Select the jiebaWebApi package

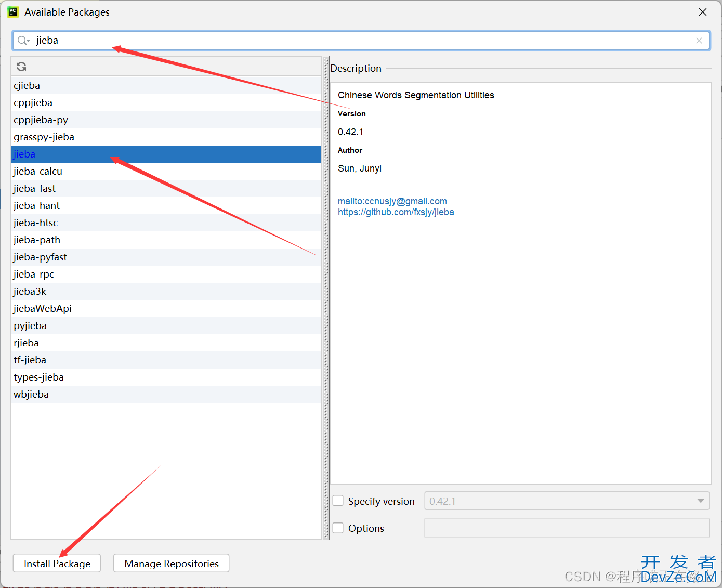[x=166, y=308]
